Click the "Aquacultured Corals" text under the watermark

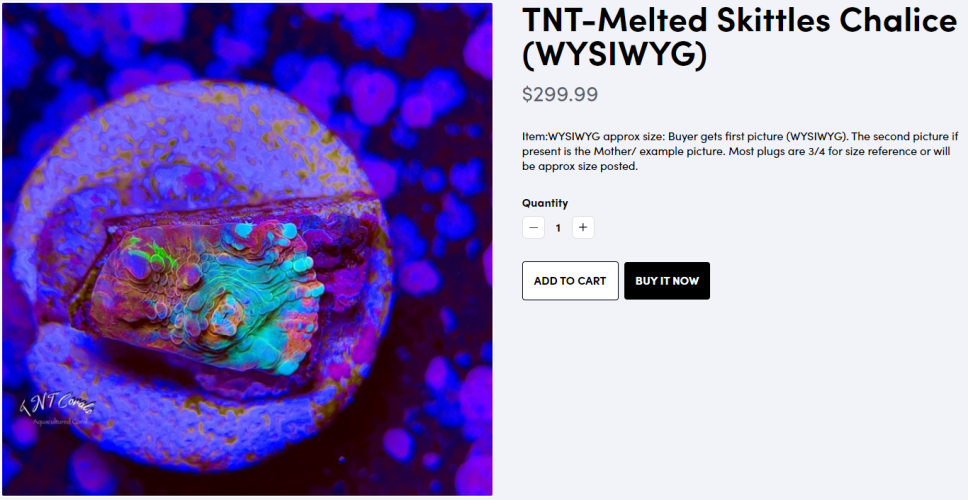tap(60, 422)
